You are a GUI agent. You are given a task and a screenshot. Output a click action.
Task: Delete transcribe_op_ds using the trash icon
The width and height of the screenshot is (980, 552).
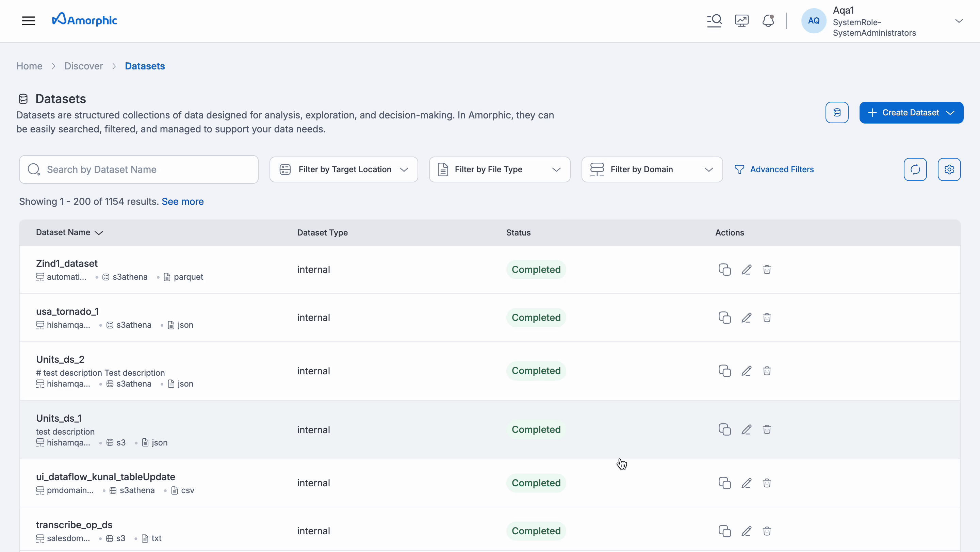coord(767,531)
